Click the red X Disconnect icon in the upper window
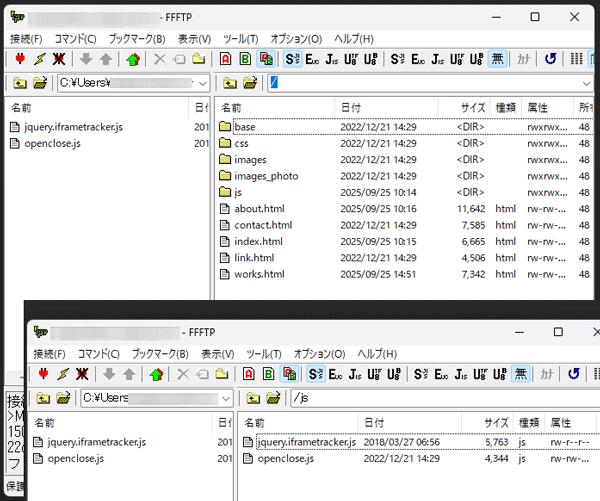600x501 pixels. point(60,59)
